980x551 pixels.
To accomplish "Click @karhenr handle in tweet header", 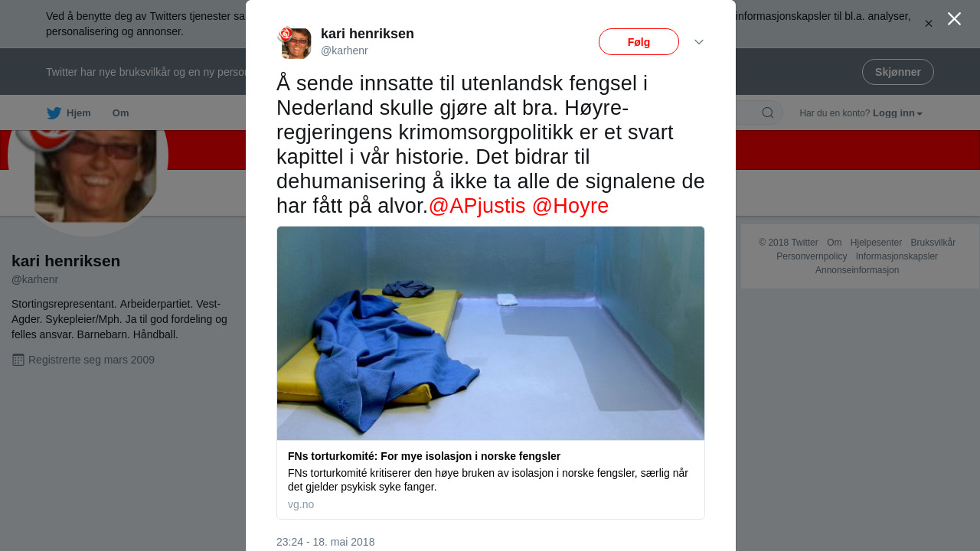I will 345,51.
